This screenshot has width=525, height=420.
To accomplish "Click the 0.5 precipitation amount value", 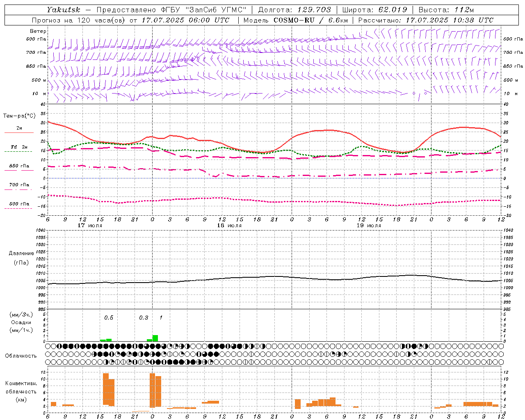I will click(109, 317).
